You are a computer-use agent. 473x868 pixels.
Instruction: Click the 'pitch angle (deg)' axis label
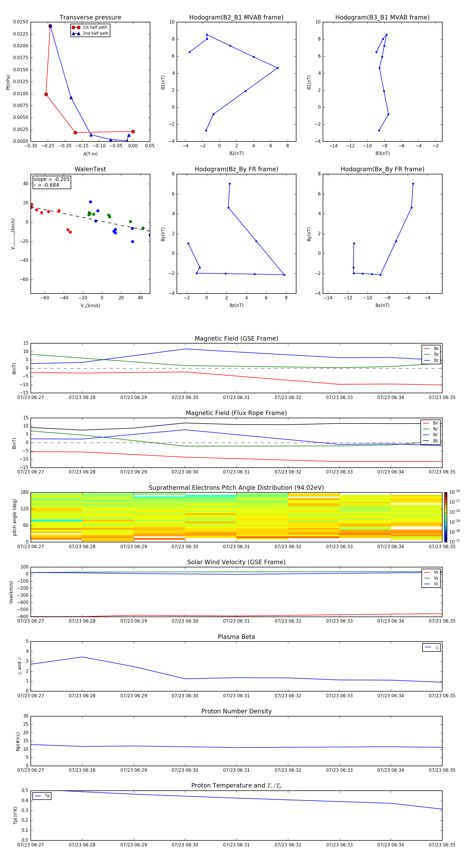pos(14,517)
